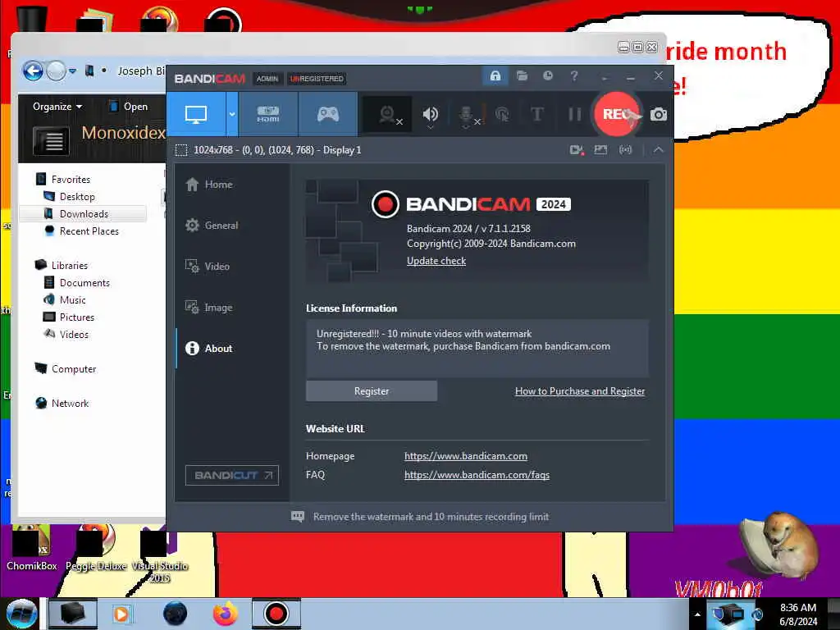Open Image settings tab
840x630 pixels.
pos(209,308)
